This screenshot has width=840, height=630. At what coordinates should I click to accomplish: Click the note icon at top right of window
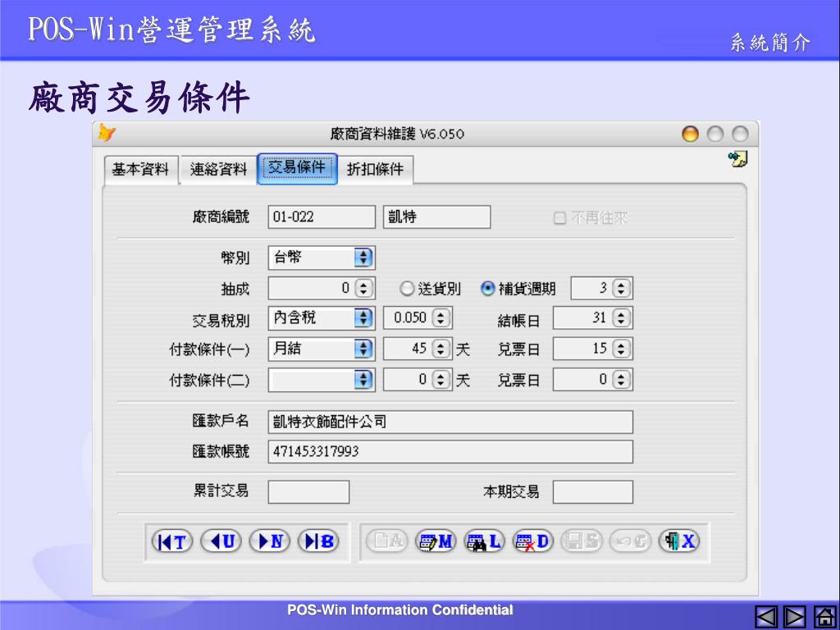tap(737, 159)
